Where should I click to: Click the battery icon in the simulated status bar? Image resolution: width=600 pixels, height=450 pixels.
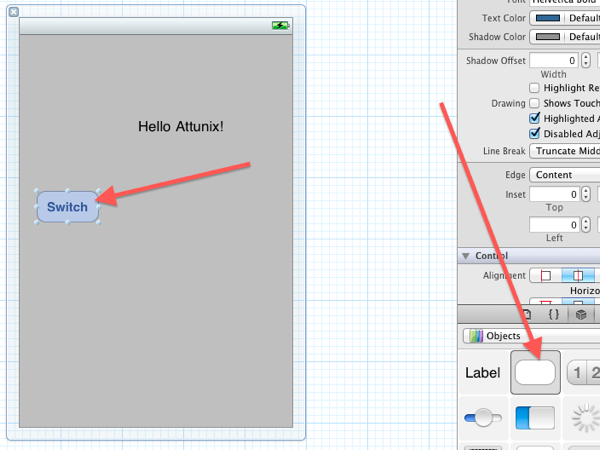pyautogui.click(x=281, y=26)
